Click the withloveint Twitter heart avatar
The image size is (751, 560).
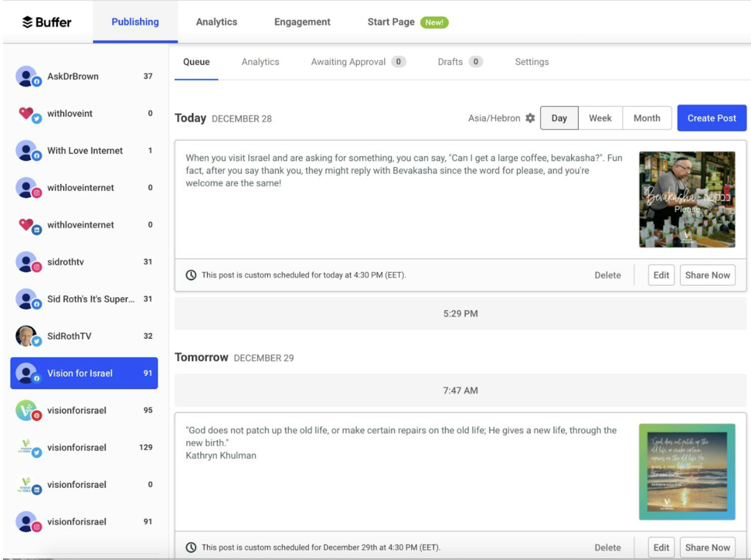27,113
